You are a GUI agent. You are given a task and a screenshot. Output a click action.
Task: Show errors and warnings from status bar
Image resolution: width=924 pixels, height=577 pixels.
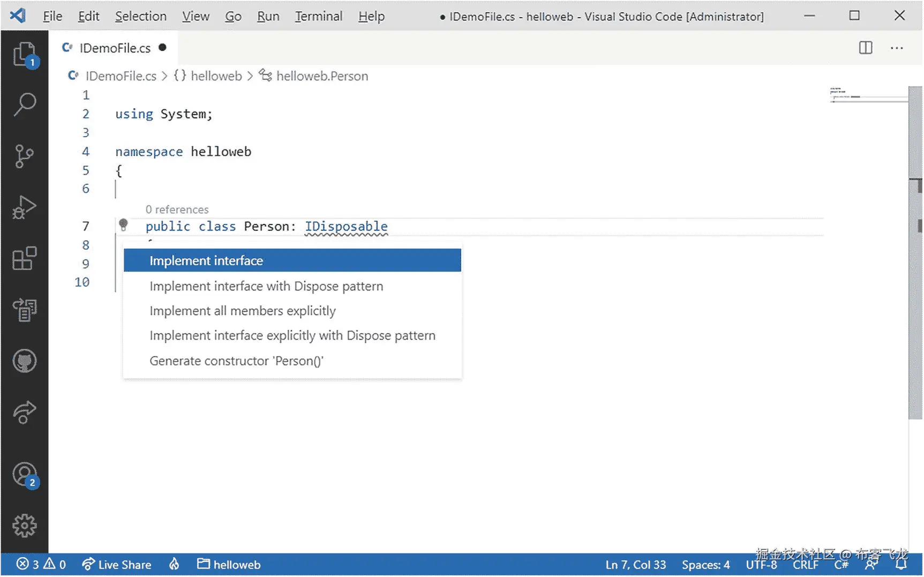(41, 565)
